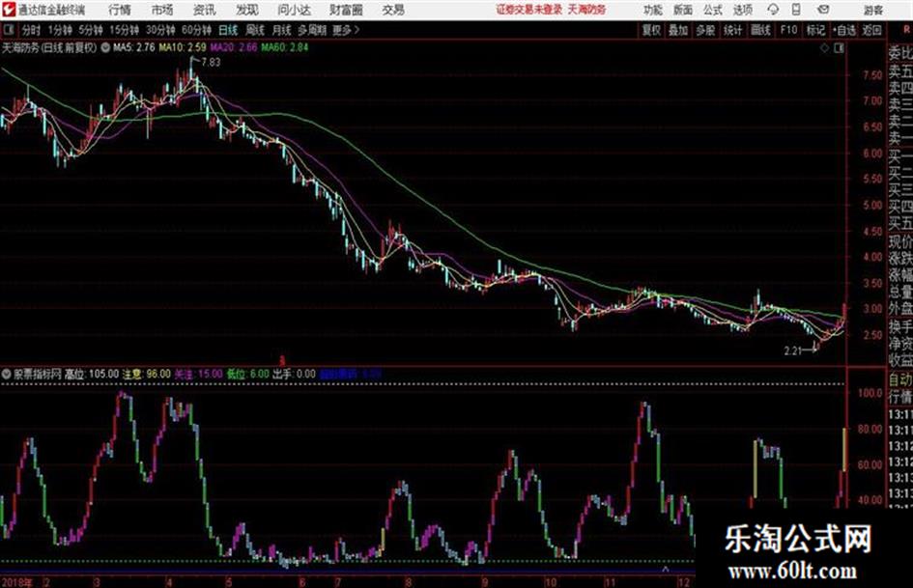The width and height of the screenshot is (913, 588).
Task: Open the 行情 menu
Action: [120, 10]
